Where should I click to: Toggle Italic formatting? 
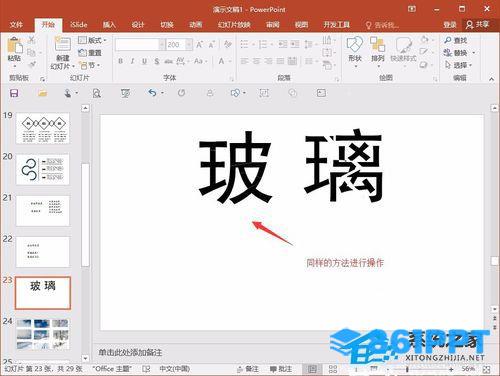coord(132,61)
